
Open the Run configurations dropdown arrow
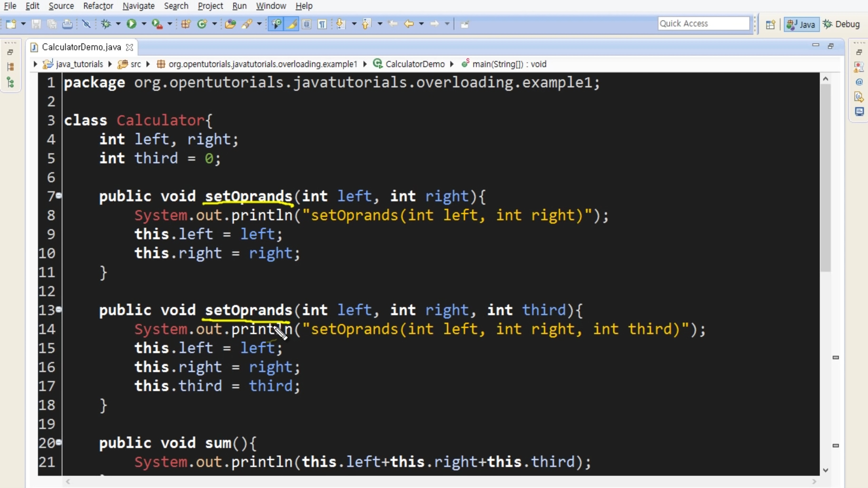coord(144,24)
